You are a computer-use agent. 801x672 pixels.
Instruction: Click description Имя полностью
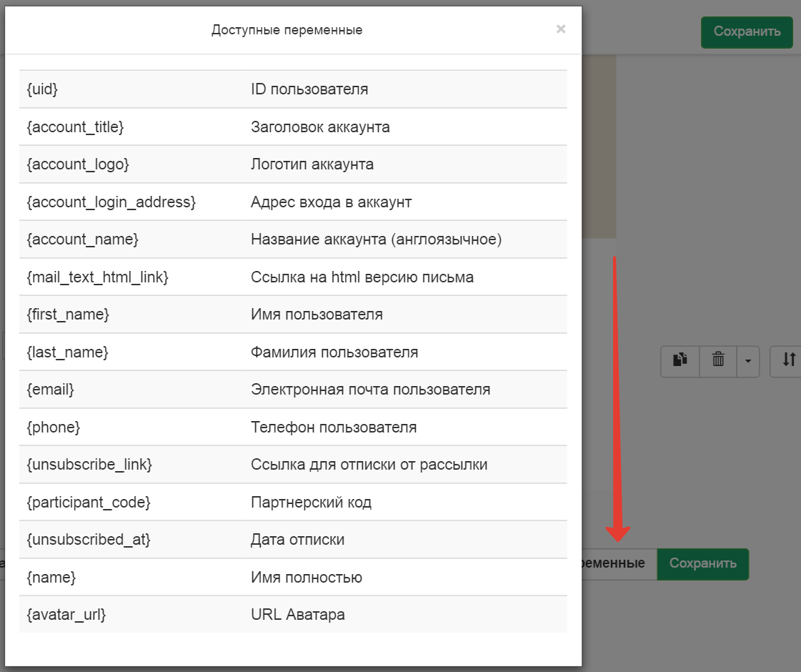click(307, 578)
